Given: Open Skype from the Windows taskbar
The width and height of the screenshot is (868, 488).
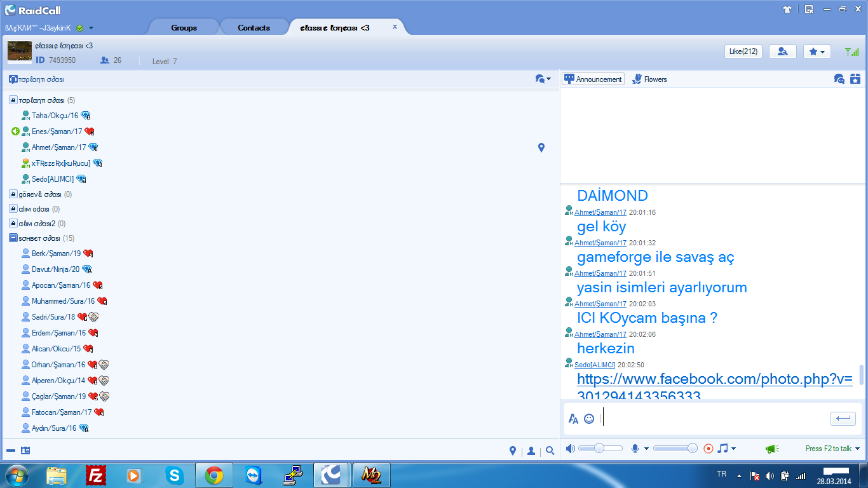Looking at the screenshot, I should click(x=174, y=475).
